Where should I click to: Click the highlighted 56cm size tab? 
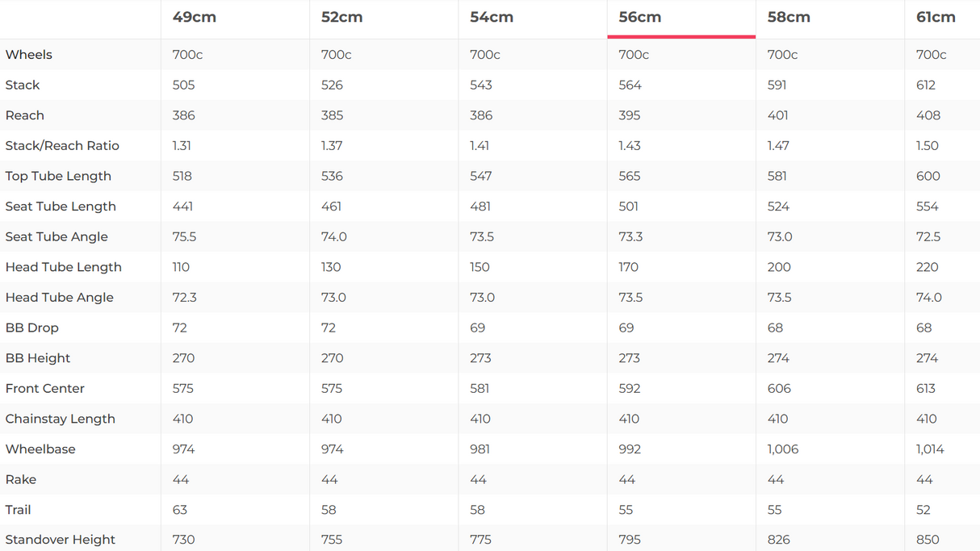pyautogui.click(x=640, y=17)
